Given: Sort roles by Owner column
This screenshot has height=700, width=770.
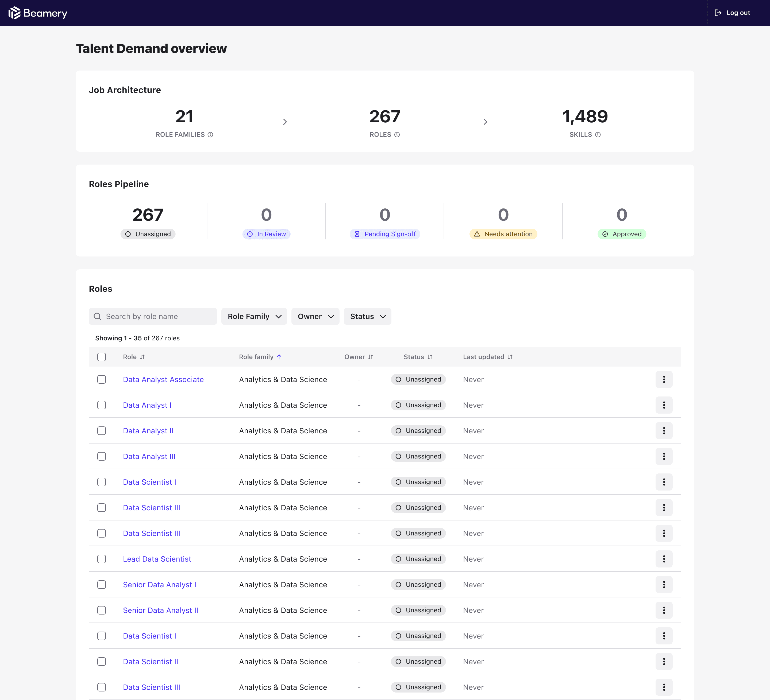Looking at the screenshot, I should tap(370, 357).
